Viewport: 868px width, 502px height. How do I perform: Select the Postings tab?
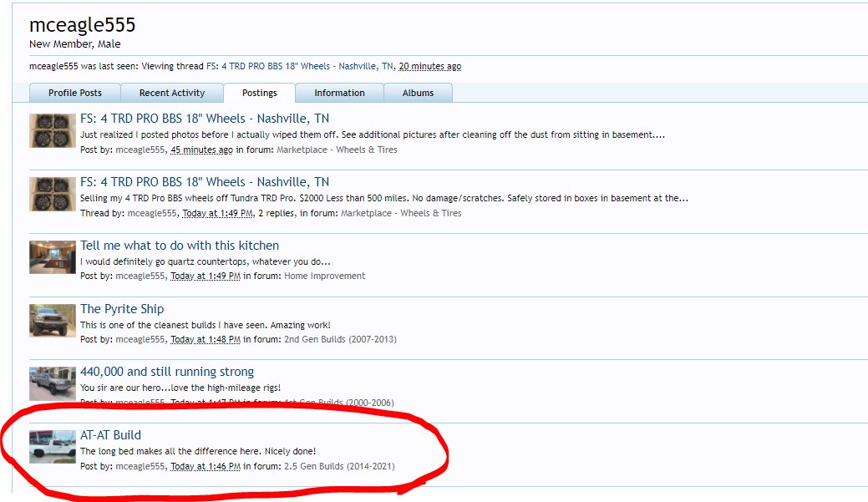260,93
